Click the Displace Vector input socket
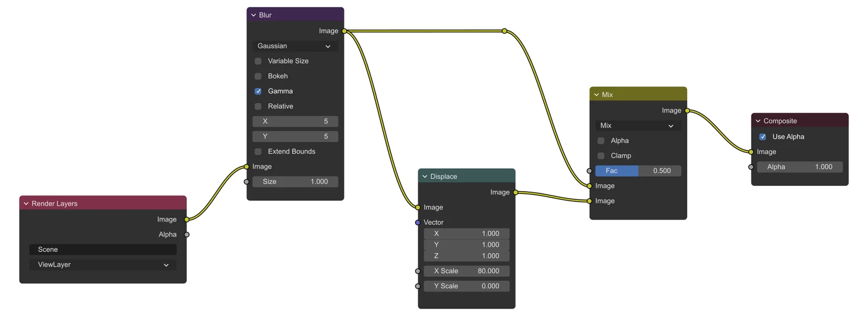Screen dimensions: 868x316 pos(418,223)
